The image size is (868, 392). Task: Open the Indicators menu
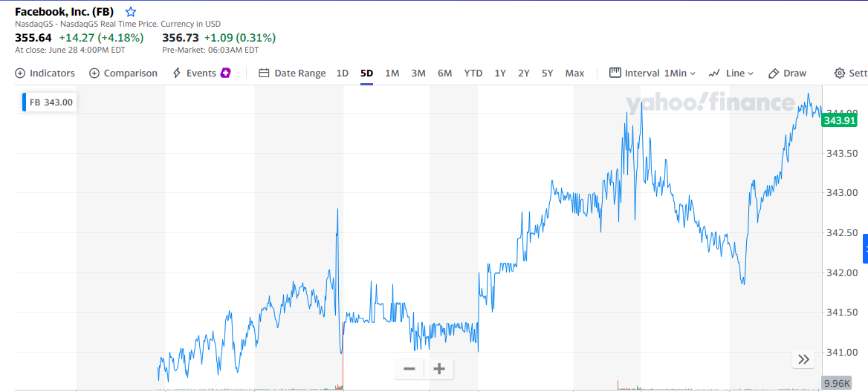point(45,73)
